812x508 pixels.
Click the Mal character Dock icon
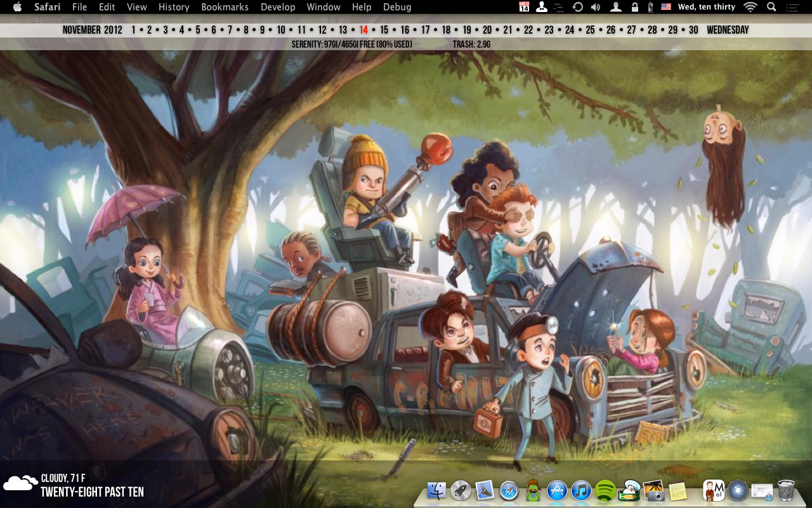(x=714, y=491)
